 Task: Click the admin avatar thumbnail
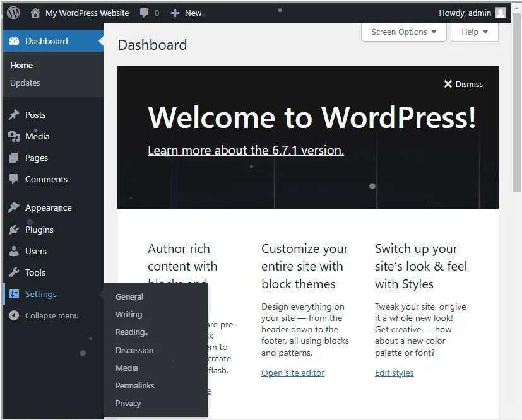coord(501,13)
